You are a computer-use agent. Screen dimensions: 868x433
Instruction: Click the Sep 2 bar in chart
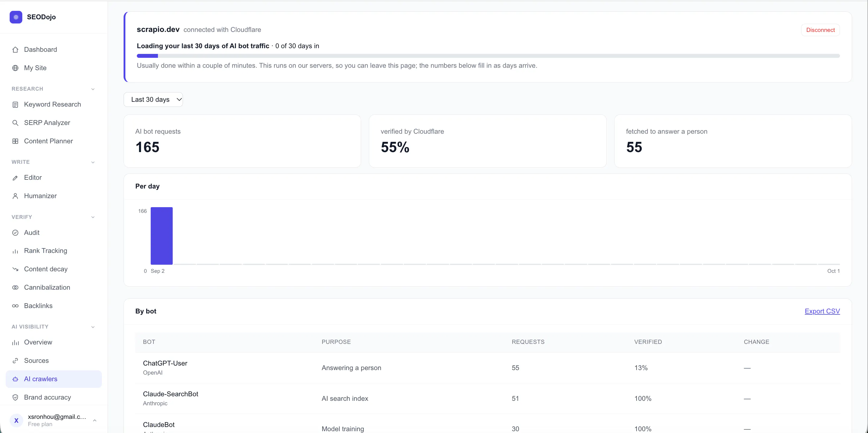(x=162, y=236)
